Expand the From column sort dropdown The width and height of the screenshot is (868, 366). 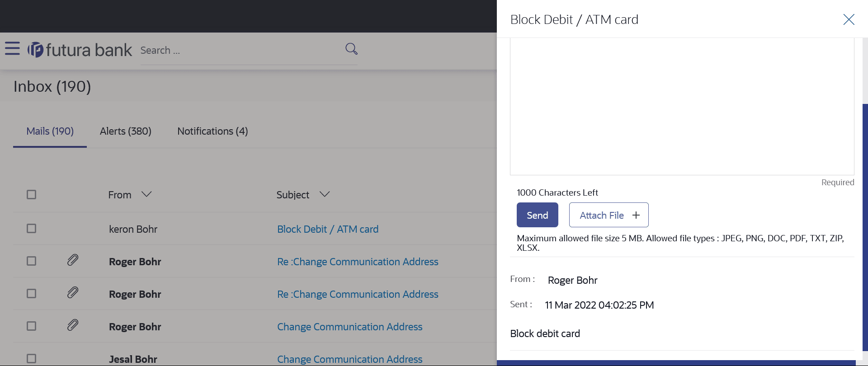pos(146,194)
